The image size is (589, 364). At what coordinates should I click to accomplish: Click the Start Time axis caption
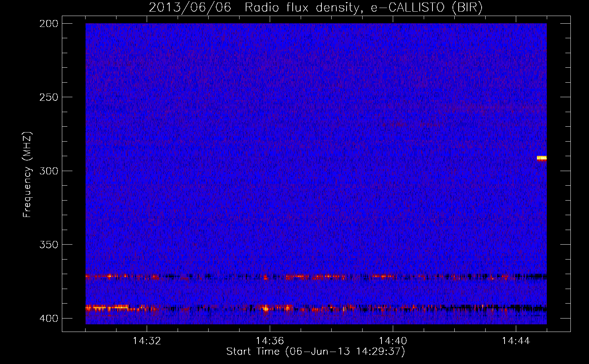(x=316, y=352)
